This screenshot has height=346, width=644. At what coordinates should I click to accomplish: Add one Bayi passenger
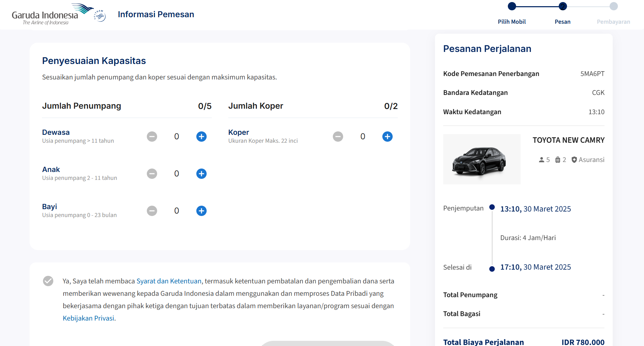(201, 211)
